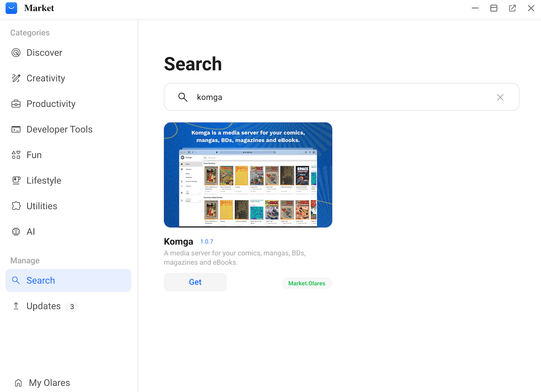Open the Komga screenshot thumbnail
The height and width of the screenshot is (392, 541).
click(248, 175)
